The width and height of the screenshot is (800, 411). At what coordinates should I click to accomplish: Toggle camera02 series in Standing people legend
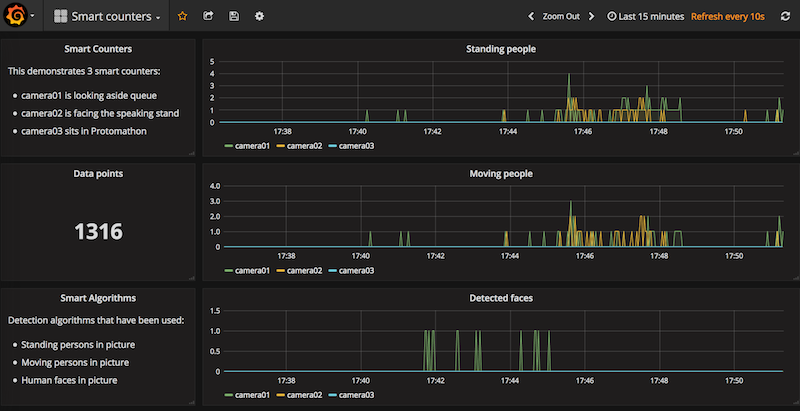pyautogui.click(x=299, y=146)
